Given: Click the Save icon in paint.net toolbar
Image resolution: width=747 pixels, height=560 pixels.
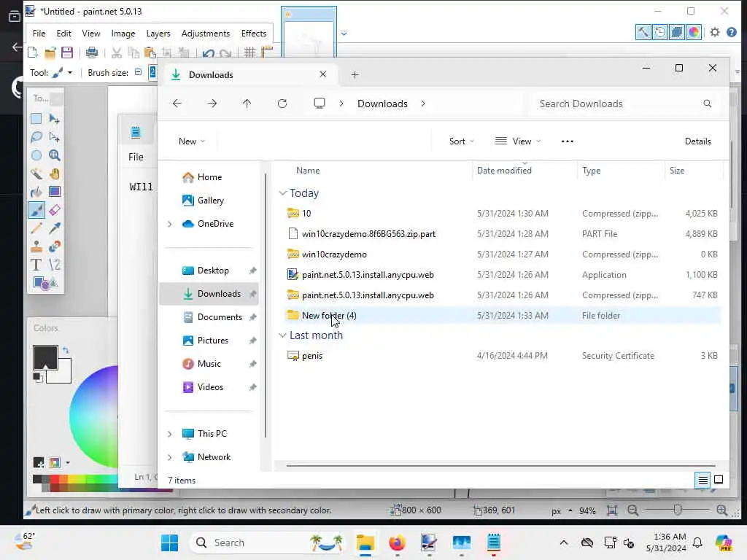Looking at the screenshot, I should tap(67, 52).
